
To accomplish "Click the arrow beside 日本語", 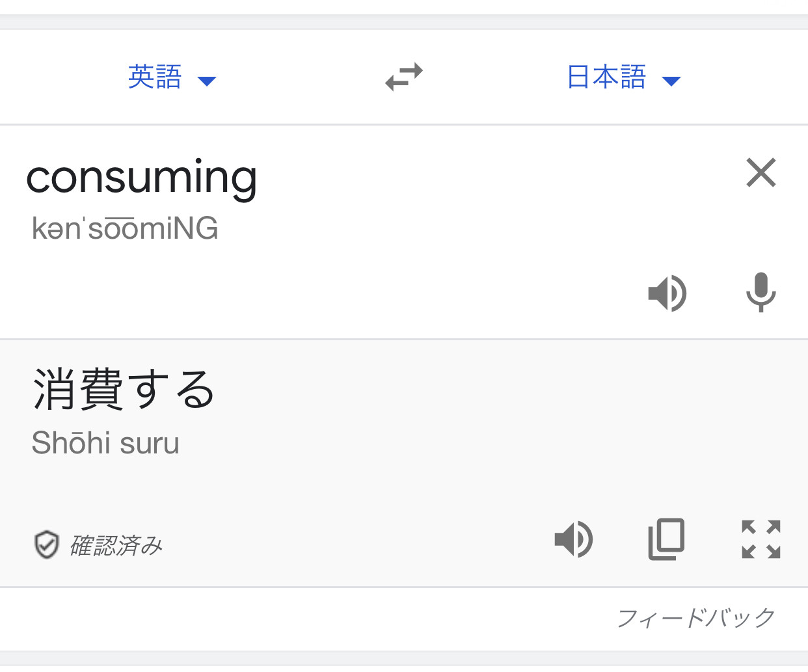I will click(x=671, y=81).
